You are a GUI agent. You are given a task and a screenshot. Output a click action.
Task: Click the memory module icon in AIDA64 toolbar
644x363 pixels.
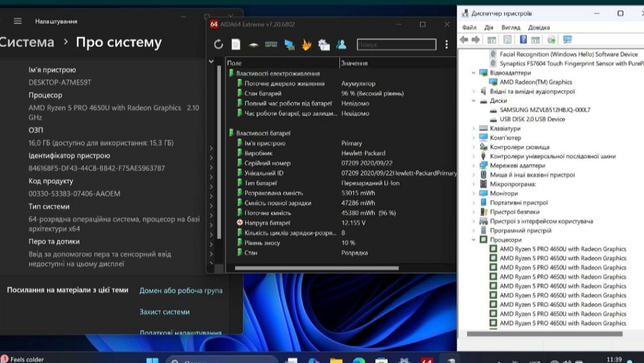click(x=271, y=44)
